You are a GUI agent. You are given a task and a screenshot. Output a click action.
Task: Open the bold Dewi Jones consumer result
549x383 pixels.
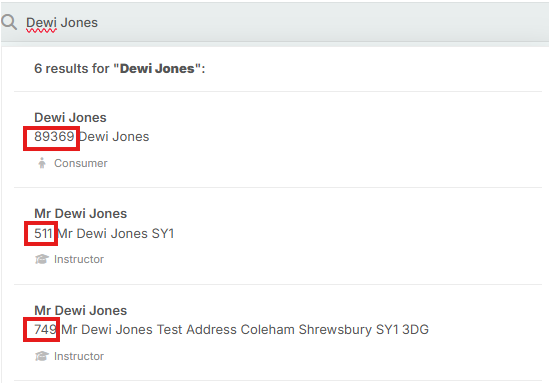click(70, 118)
